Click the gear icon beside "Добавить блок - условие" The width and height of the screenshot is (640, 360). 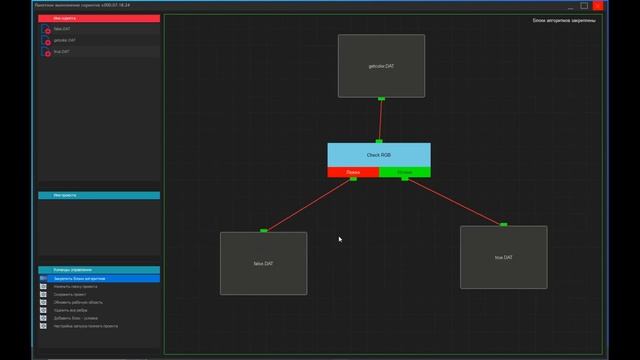click(43, 318)
